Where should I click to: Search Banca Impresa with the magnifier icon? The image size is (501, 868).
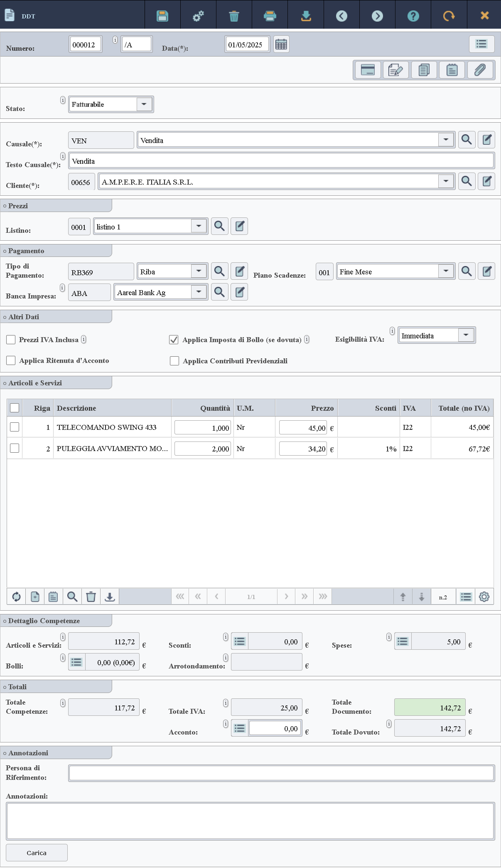pos(219,292)
